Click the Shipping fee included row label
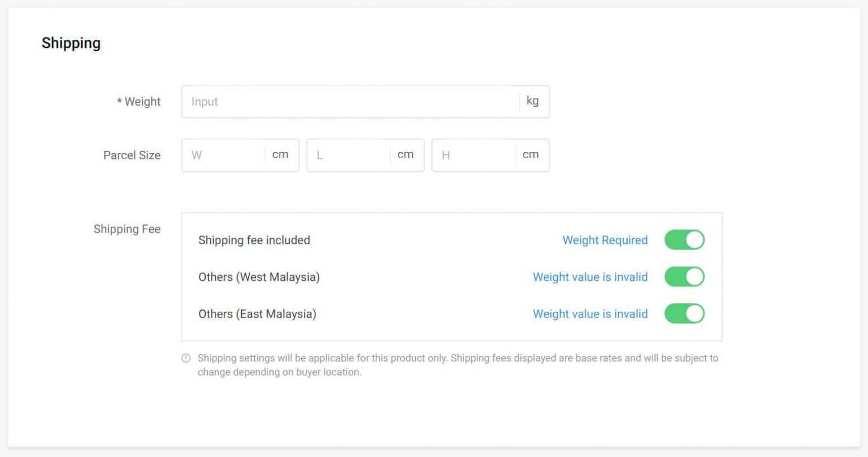868x457 pixels. (x=254, y=240)
